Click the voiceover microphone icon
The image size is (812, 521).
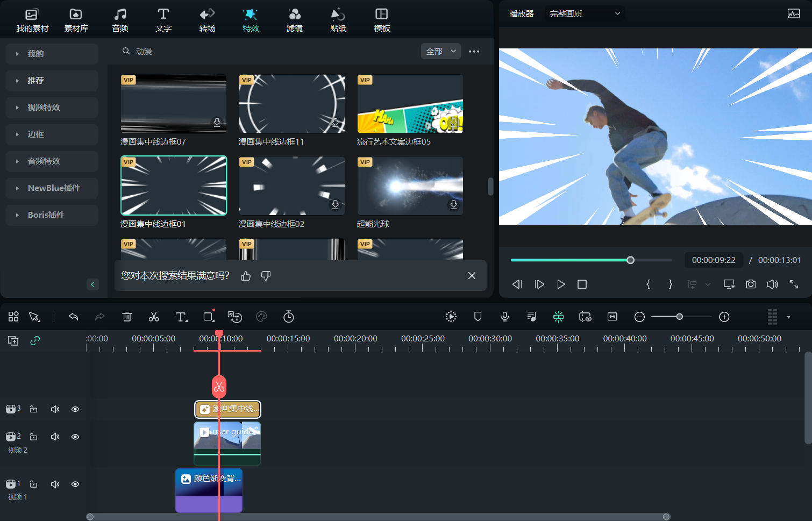(x=504, y=317)
